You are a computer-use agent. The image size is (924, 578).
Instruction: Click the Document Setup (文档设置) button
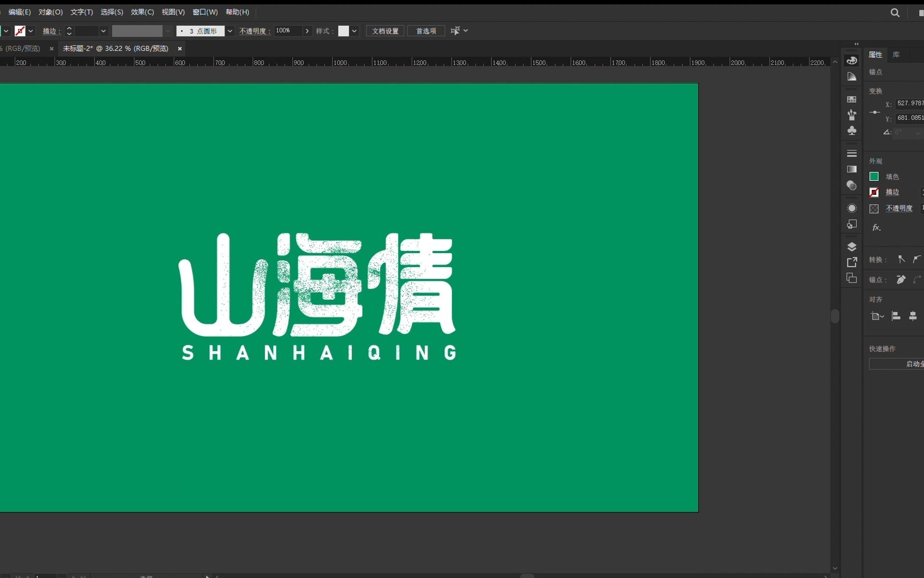click(386, 31)
